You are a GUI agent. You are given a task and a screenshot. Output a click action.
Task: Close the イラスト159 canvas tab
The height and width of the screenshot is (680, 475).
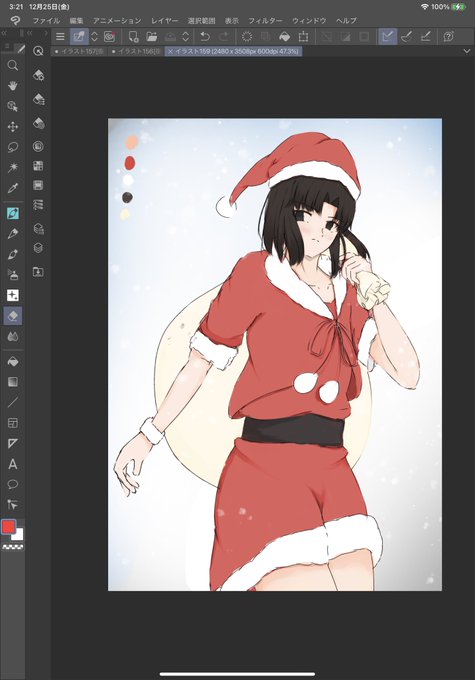click(170, 51)
